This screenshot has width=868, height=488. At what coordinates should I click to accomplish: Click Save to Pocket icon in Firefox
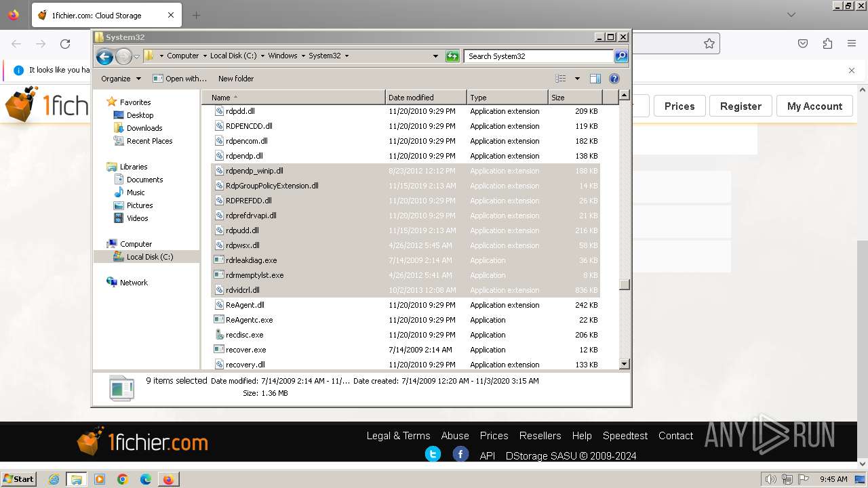coord(803,43)
